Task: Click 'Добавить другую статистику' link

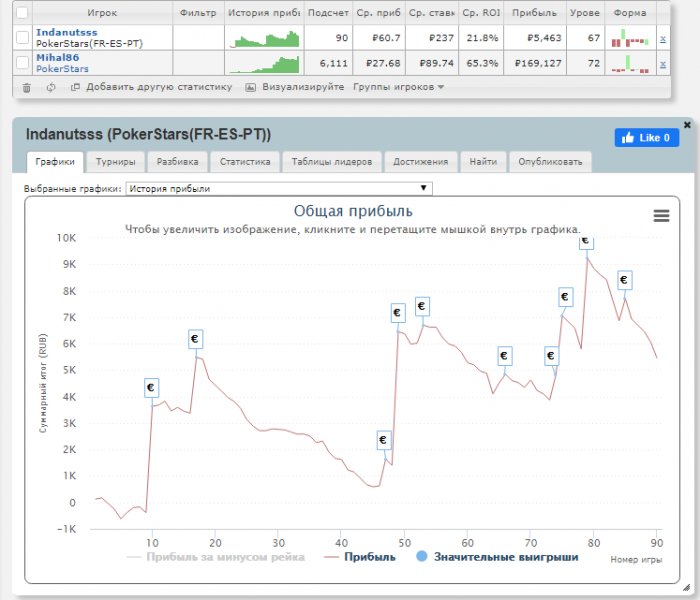Action: point(157,87)
